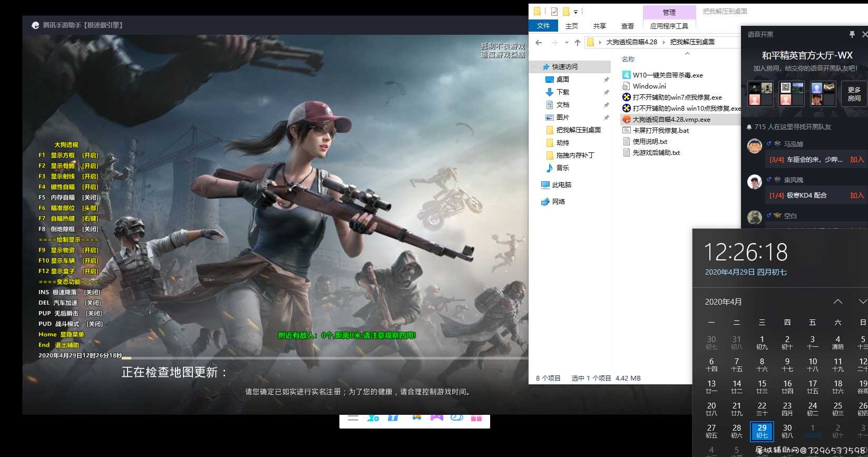Click the Properties checkmark icon in Explorer title bar
The width and height of the screenshot is (868, 457).
[554, 11]
